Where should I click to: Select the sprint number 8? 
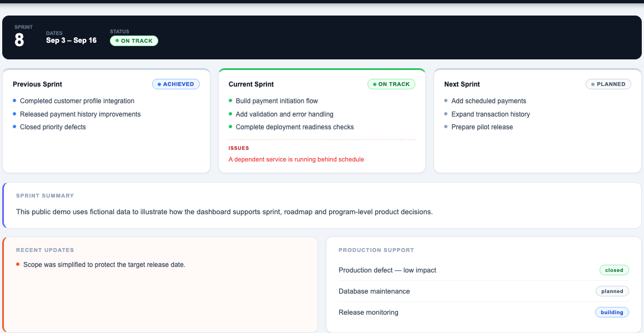point(19,41)
